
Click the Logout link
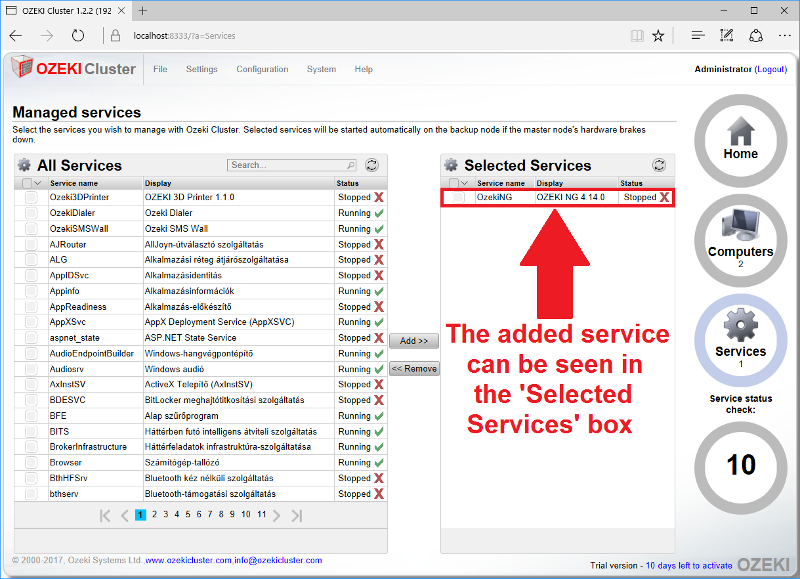point(771,69)
